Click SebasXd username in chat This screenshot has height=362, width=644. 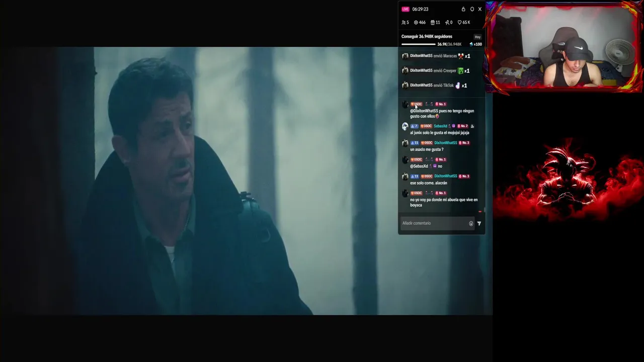point(440,126)
